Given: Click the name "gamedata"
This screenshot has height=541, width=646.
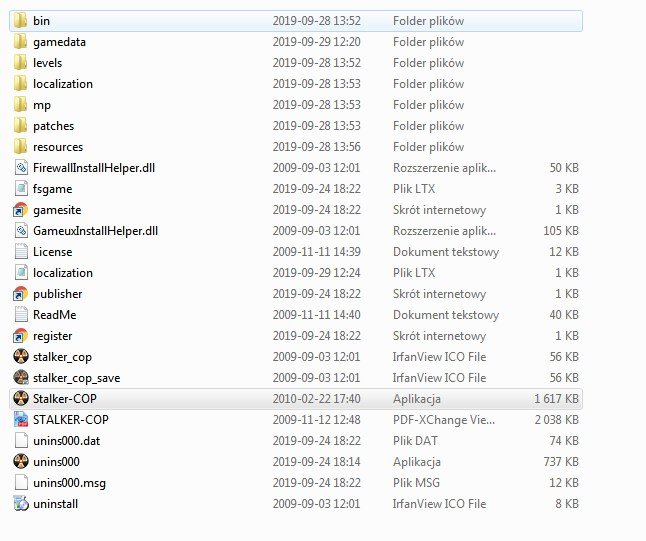Looking at the screenshot, I should pyautogui.click(x=59, y=42).
